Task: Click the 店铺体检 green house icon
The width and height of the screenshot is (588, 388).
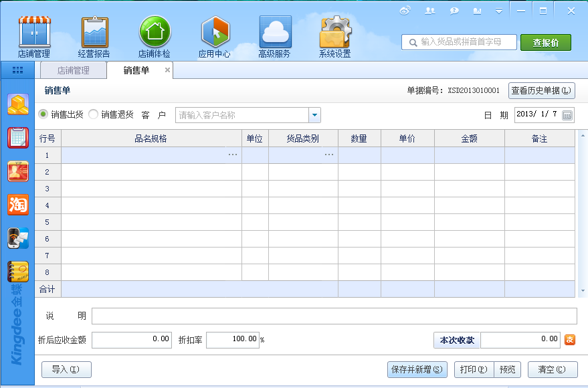Action: point(155,31)
